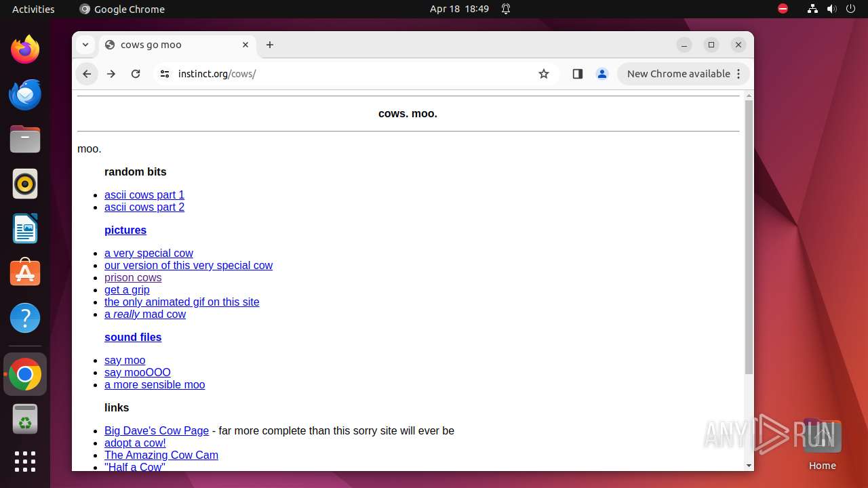Screen dimensions: 868x488
Task: Minimize the Chrome window
Action: [x=684, y=45]
